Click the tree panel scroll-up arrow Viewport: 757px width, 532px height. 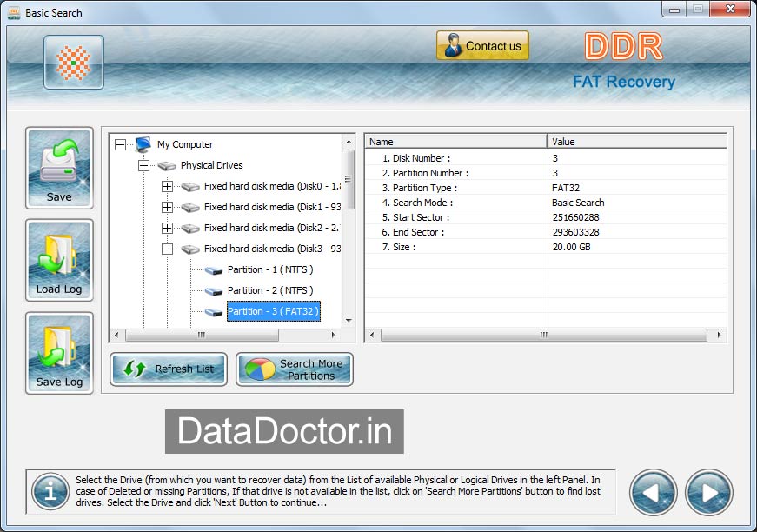point(349,142)
